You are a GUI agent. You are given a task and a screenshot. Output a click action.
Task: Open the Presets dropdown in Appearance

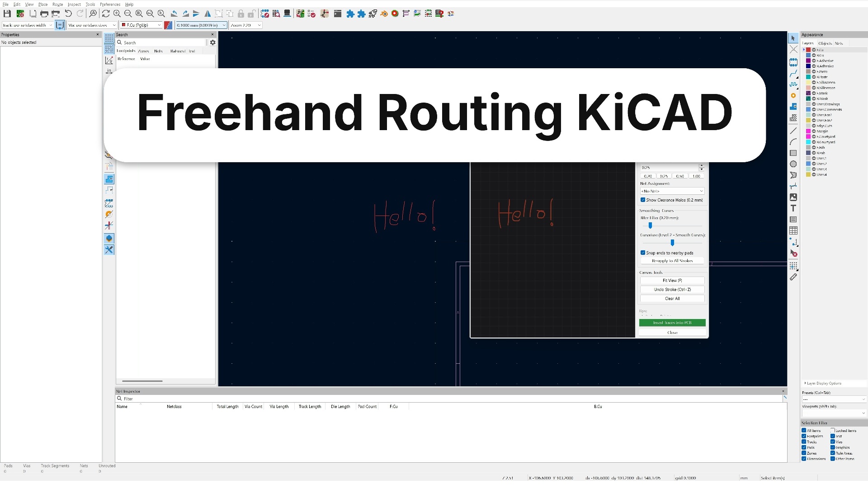pos(834,399)
